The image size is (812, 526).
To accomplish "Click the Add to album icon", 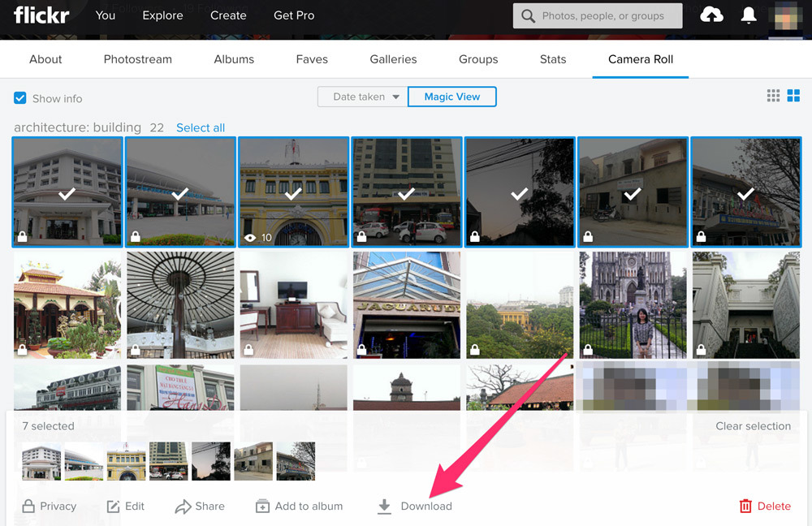I will point(262,507).
